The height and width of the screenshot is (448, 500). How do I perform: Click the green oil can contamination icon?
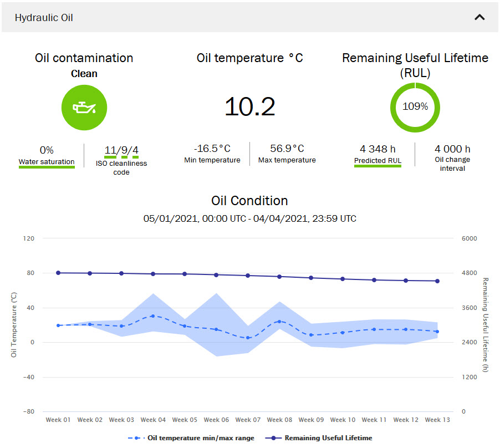pyautogui.click(x=84, y=108)
